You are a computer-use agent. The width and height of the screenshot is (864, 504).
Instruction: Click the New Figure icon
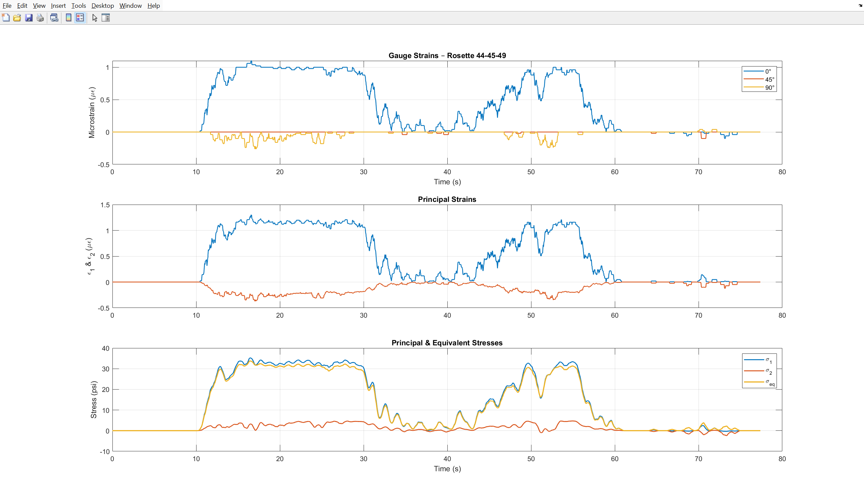(x=6, y=18)
